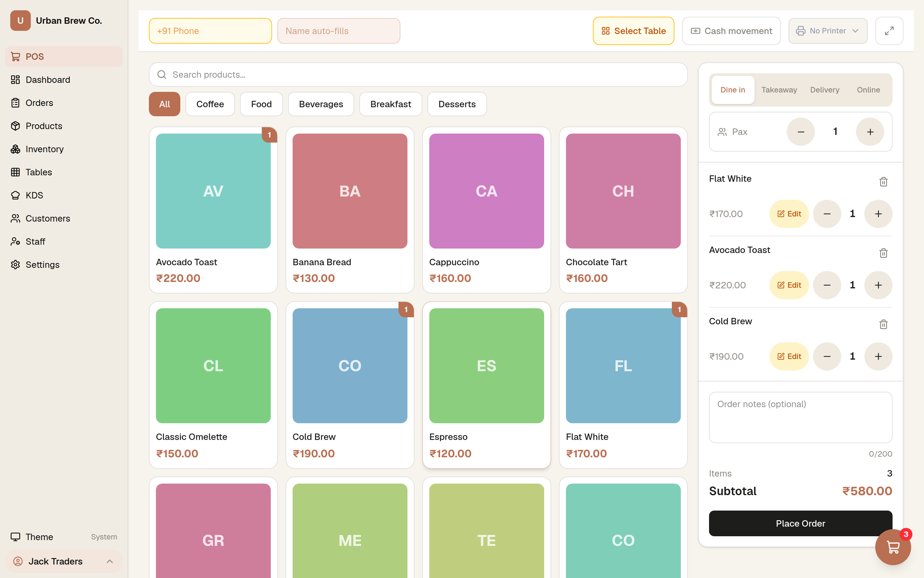Viewport: 924px width, 578px height.
Task: Go to POS in the sidebar
Action: pos(64,57)
